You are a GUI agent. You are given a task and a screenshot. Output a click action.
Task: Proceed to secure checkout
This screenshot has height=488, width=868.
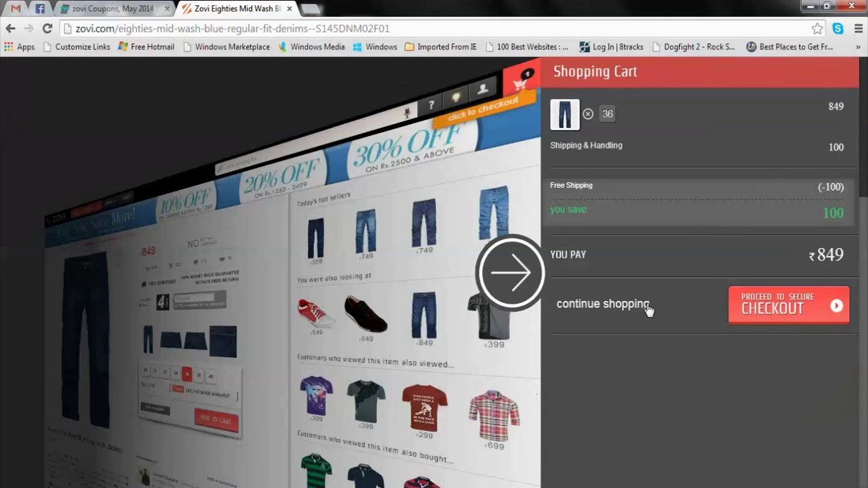click(x=789, y=305)
